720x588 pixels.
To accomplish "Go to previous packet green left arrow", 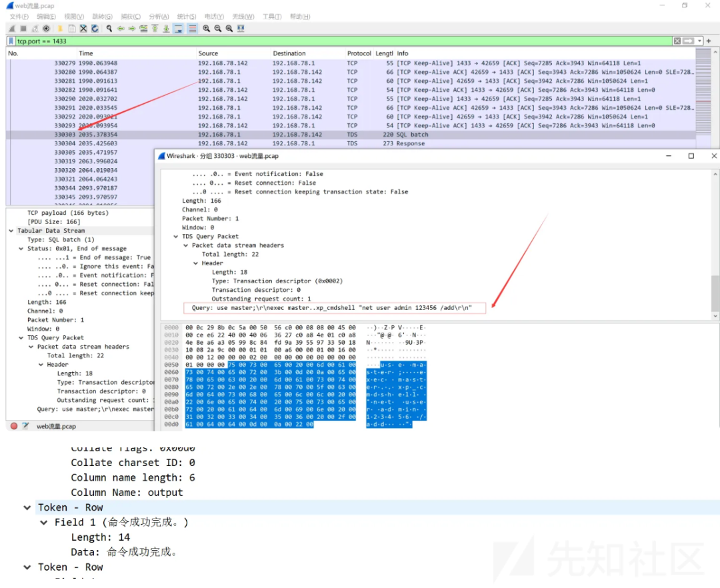I will [x=121, y=29].
